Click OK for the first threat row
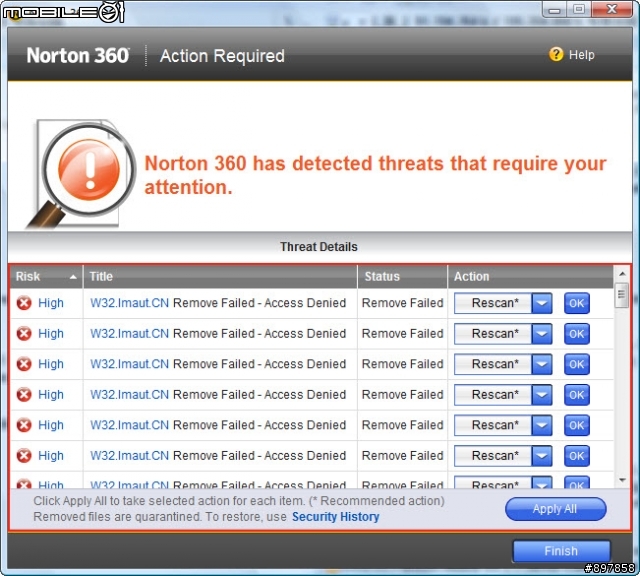 pyautogui.click(x=577, y=303)
